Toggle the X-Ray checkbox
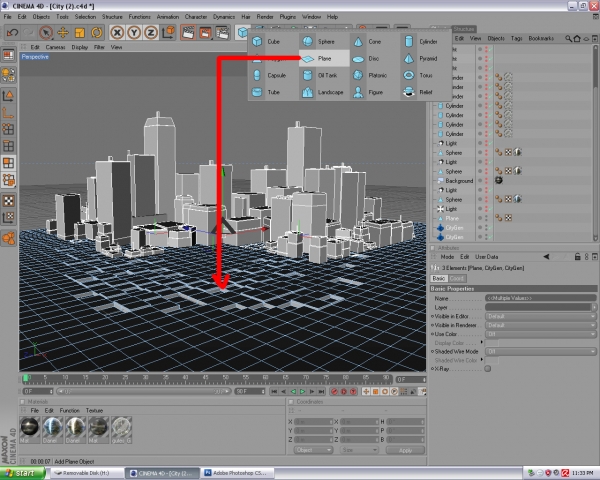This screenshot has width=600, height=480. pyautogui.click(x=488, y=369)
